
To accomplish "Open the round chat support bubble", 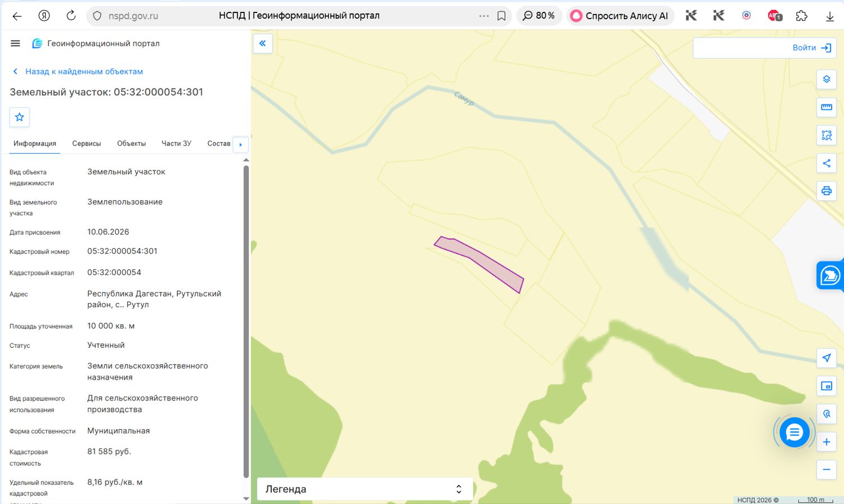I will 794,433.
